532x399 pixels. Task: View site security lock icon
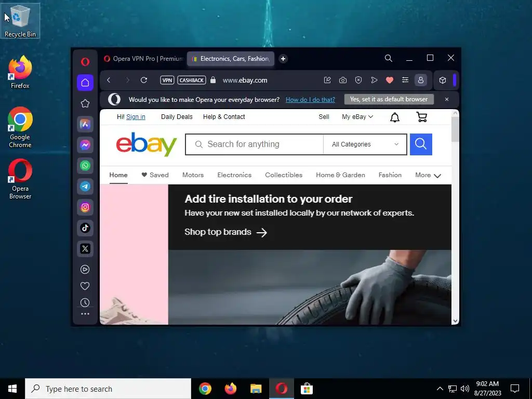pyautogui.click(x=213, y=80)
